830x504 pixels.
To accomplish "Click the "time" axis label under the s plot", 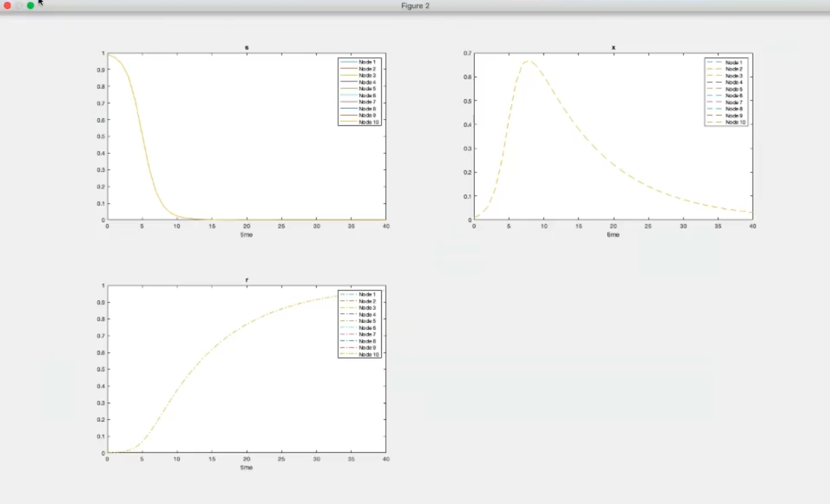I will pyautogui.click(x=246, y=235).
